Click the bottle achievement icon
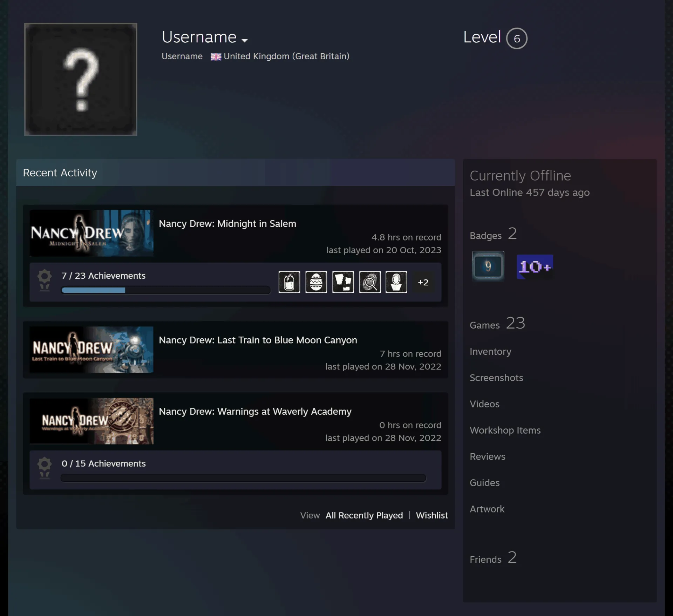Screen dimensions: 673x616 [289, 282]
